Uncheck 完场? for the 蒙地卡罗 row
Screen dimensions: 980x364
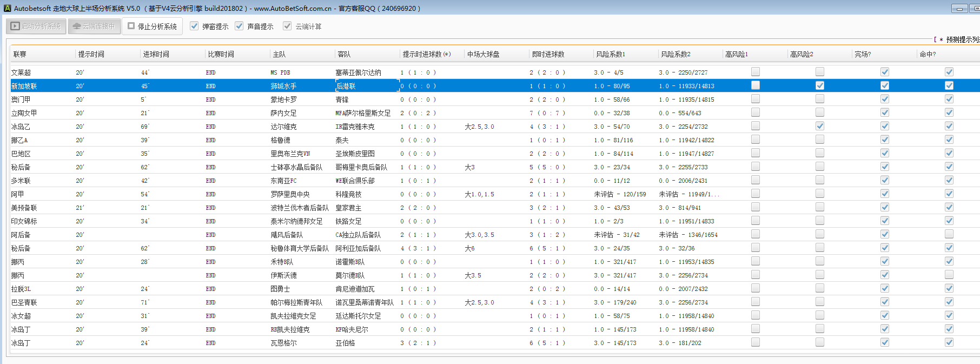point(885,99)
